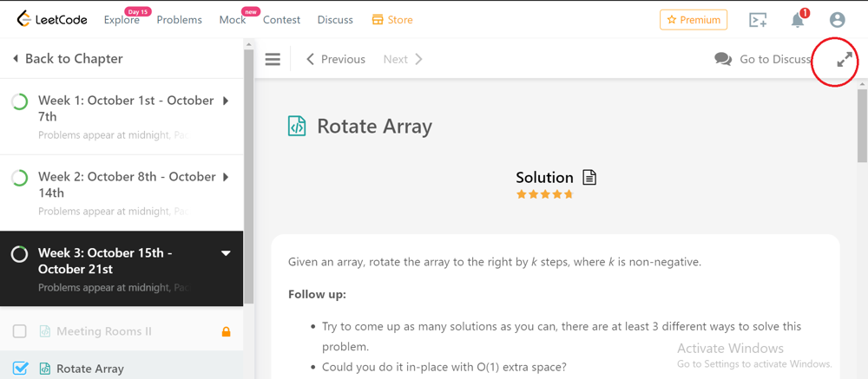The width and height of the screenshot is (868, 379).
Task: Open the Contest menu
Action: 282,20
